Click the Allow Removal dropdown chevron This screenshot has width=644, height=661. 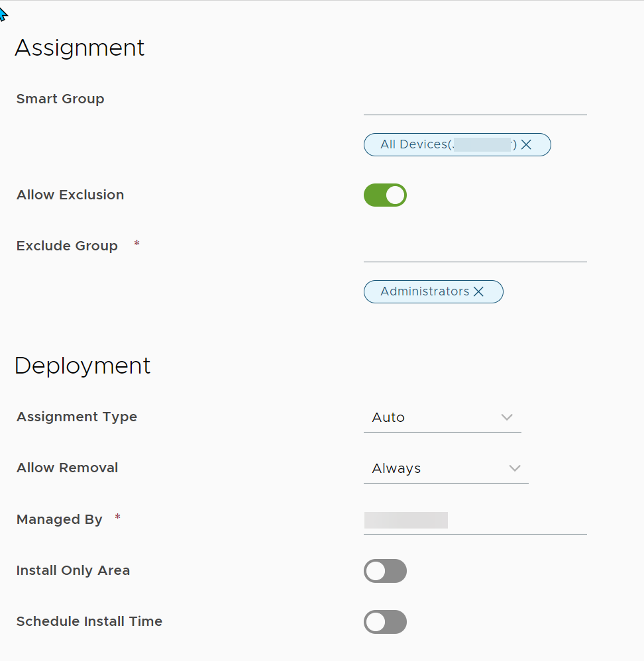coord(515,468)
